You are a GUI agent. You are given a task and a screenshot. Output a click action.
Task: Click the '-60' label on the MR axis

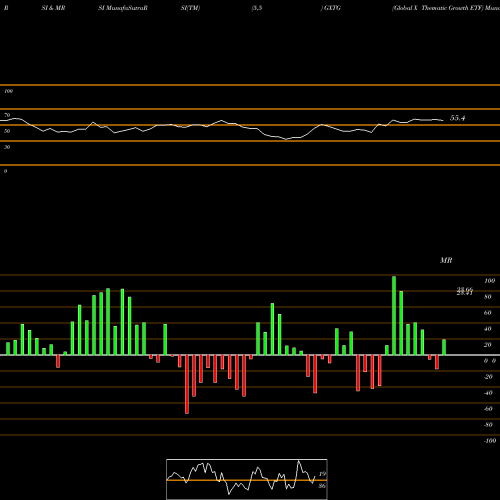[x=488, y=409]
